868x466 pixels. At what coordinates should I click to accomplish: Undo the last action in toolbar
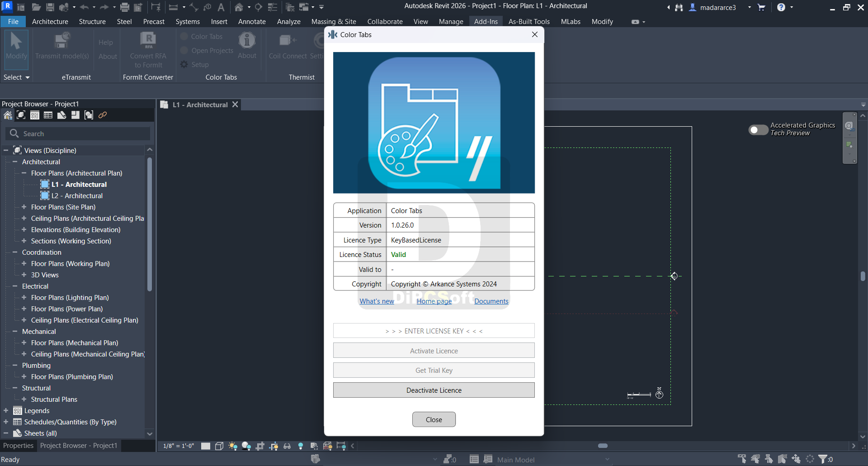click(x=85, y=7)
